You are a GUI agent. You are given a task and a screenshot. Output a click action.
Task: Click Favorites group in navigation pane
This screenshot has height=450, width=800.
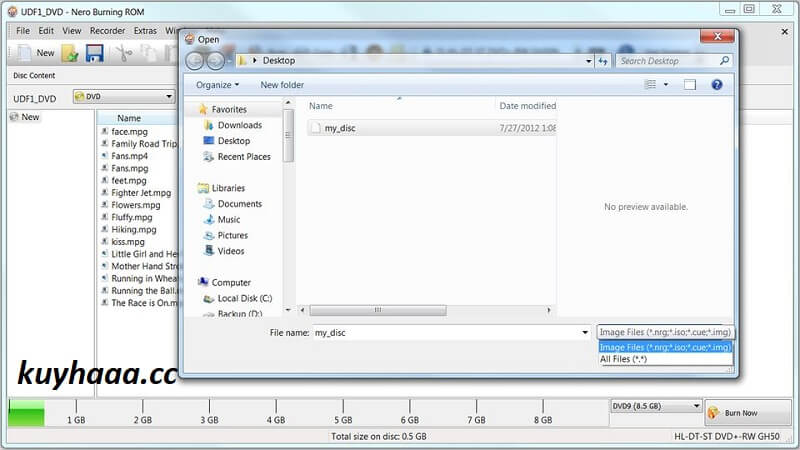tap(229, 109)
